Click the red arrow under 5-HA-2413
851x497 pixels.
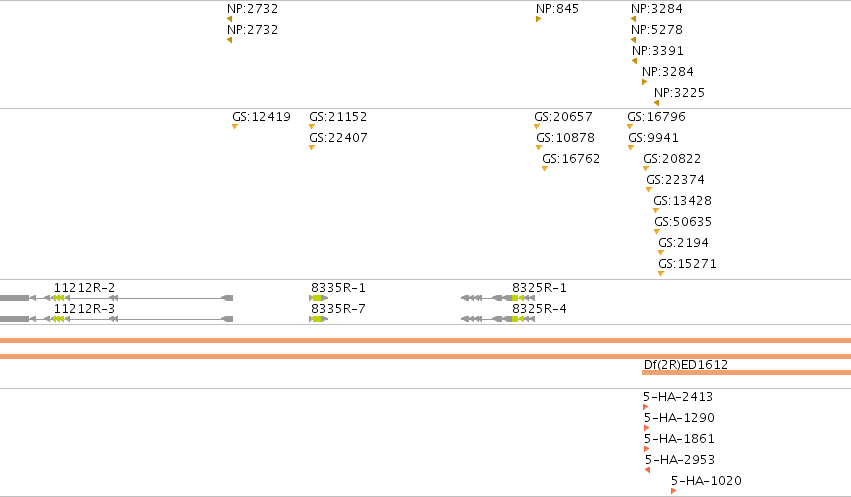coord(645,407)
